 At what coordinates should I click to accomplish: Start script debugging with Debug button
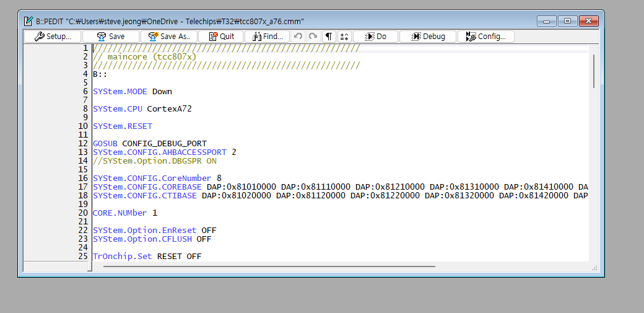tap(428, 37)
